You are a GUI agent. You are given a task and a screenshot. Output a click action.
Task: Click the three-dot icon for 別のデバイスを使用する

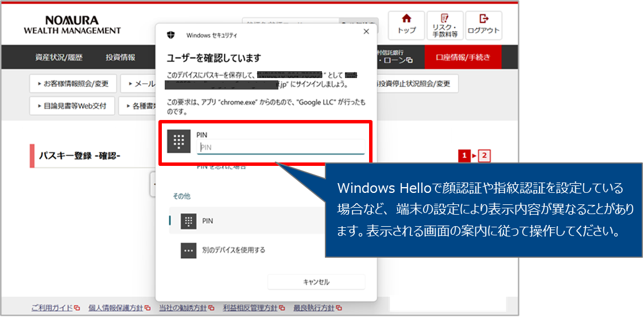click(188, 250)
